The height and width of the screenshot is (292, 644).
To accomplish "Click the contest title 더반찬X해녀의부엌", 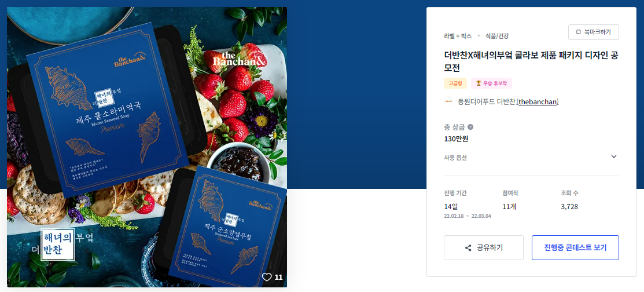I will [x=532, y=61].
